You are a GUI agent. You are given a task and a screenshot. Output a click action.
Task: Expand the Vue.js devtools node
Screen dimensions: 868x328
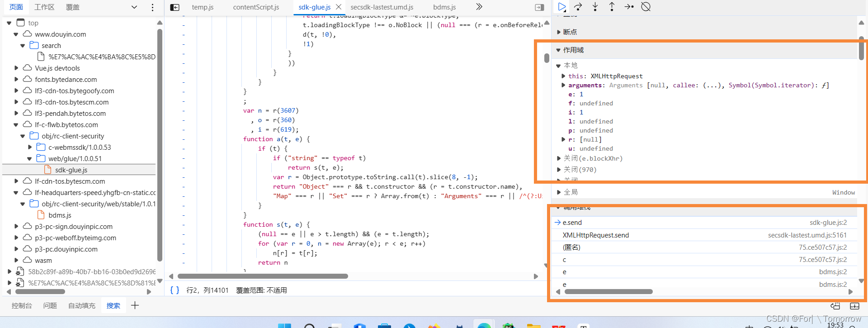(16, 68)
